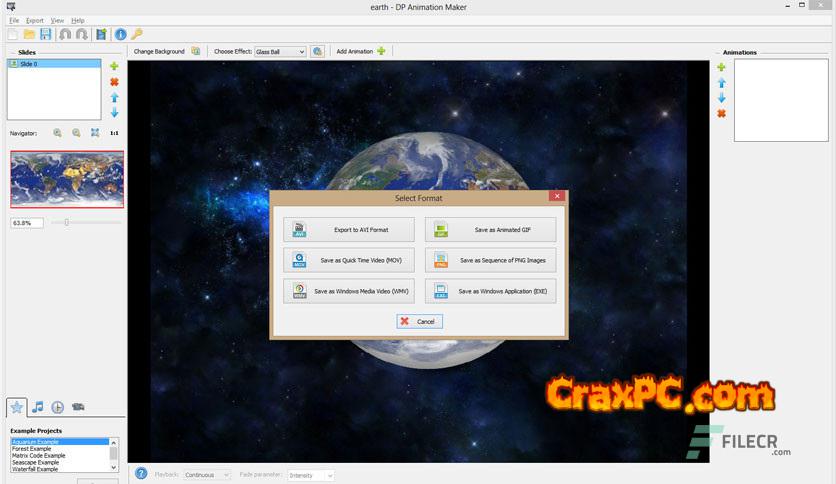This screenshot has width=836, height=484.
Task: Cancel the Select Format dialog
Action: click(x=419, y=321)
